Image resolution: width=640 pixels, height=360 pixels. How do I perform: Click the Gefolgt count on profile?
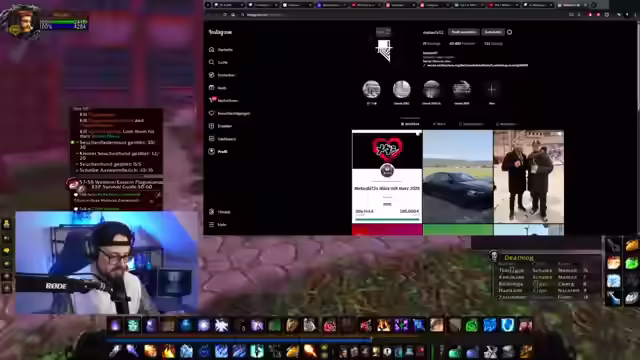pyautogui.click(x=493, y=43)
